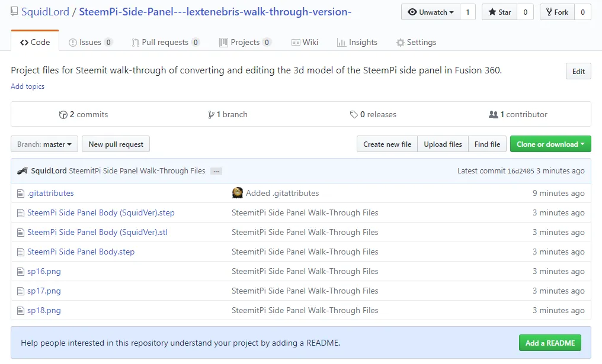Open the sp16.png file

(x=44, y=272)
